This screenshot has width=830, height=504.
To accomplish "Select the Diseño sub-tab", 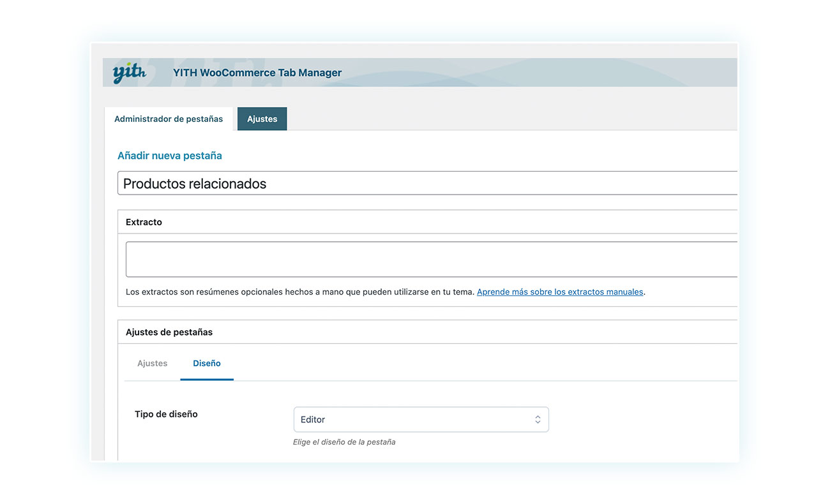I will tap(207, 364).
